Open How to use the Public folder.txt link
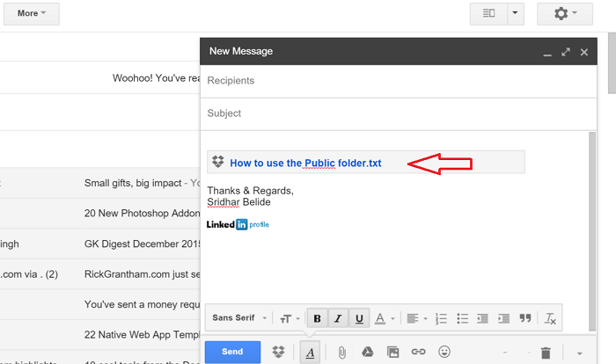 (x=305, y=163)
